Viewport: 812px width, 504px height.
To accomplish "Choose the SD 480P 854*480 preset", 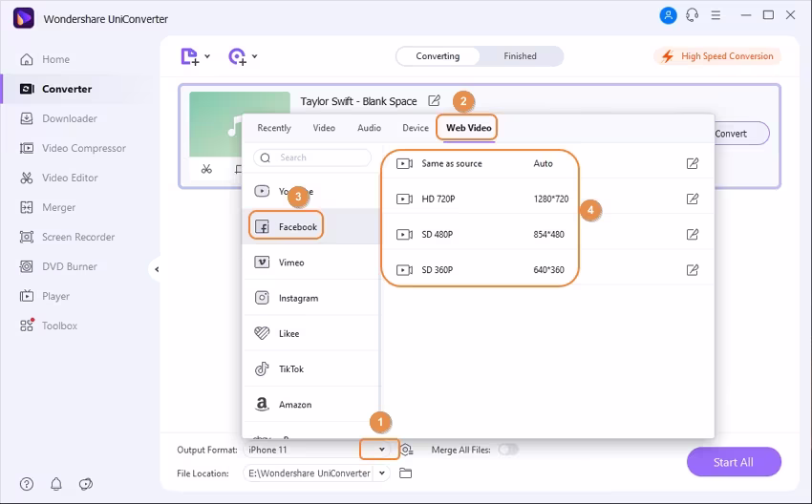I will (x=547, y=235).
